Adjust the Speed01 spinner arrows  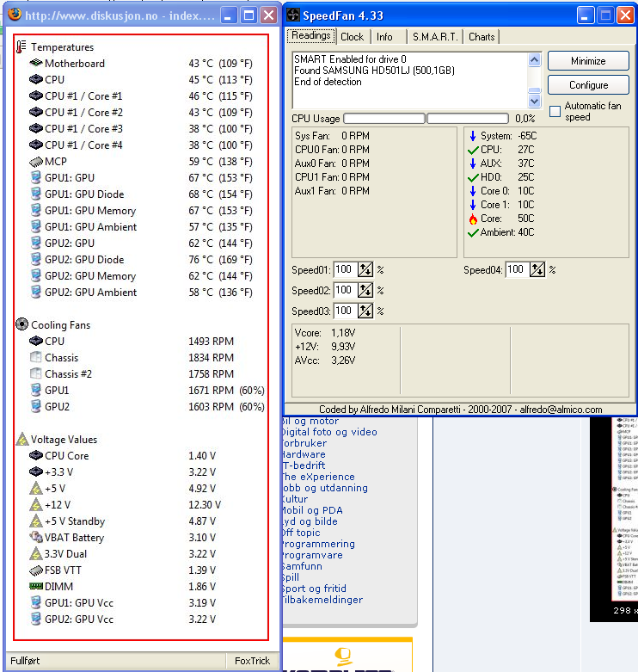[x=365, y=269]
